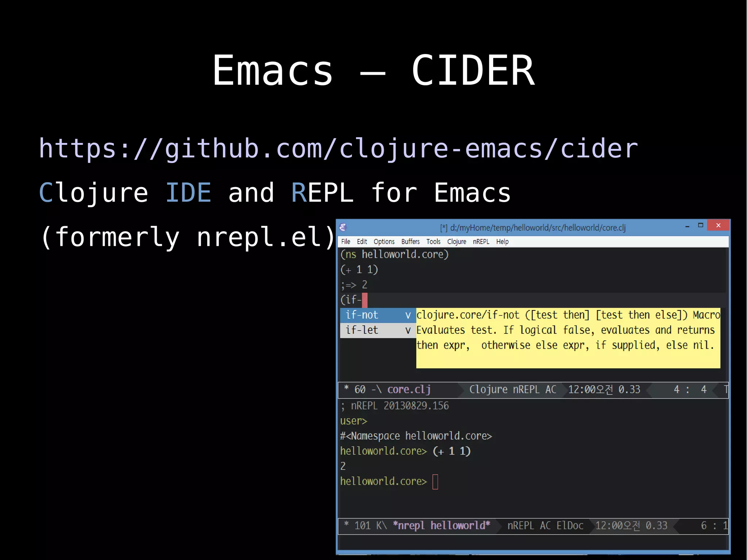Click the '12:00오전 0.33' clock in core.clj mode line

(x=604, y=390)
